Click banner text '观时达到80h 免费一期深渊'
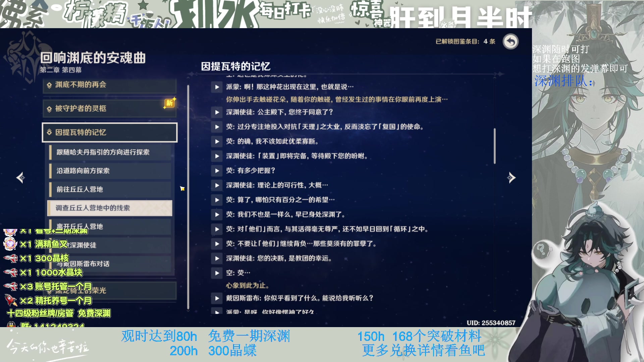644x362 pixels. [206, 336]
